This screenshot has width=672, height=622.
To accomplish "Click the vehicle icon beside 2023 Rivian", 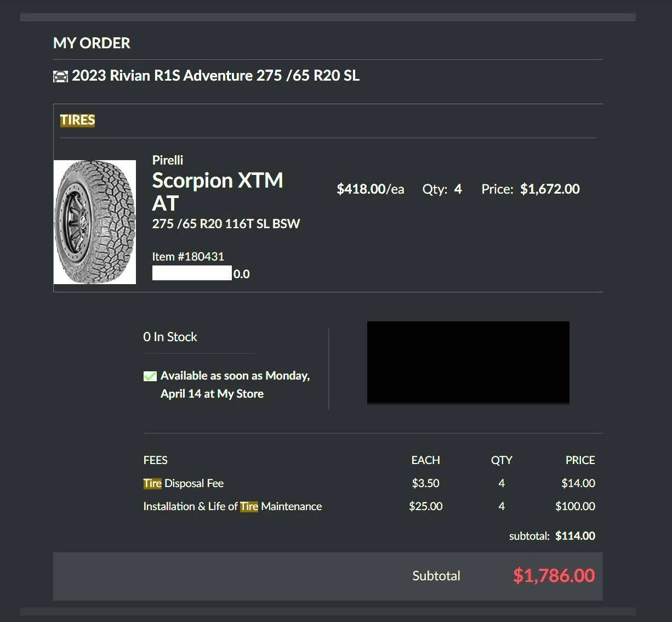I will pos(60,76).
